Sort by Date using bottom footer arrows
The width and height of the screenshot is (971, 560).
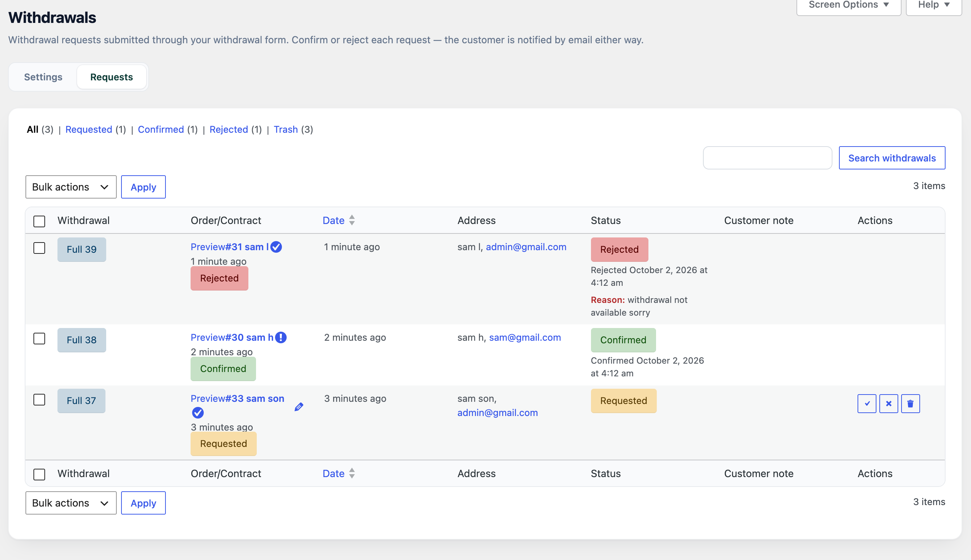(x=352, y=473)
